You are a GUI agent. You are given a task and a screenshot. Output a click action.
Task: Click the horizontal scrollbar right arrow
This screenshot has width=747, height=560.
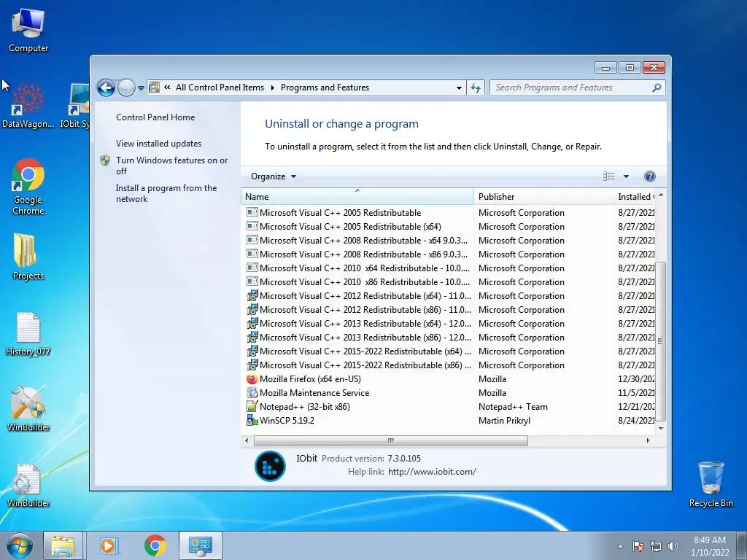point(648,440)
